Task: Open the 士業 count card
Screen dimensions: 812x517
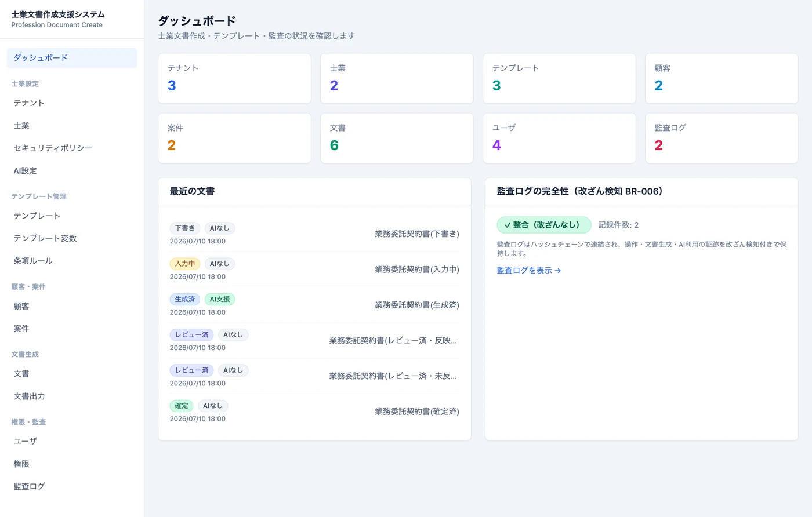Action: coord(397,79)
